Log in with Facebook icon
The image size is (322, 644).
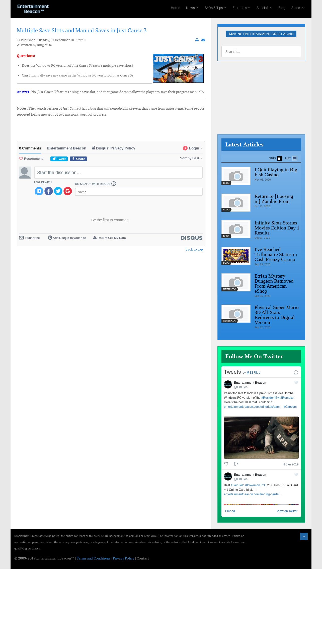coord(49,191)
